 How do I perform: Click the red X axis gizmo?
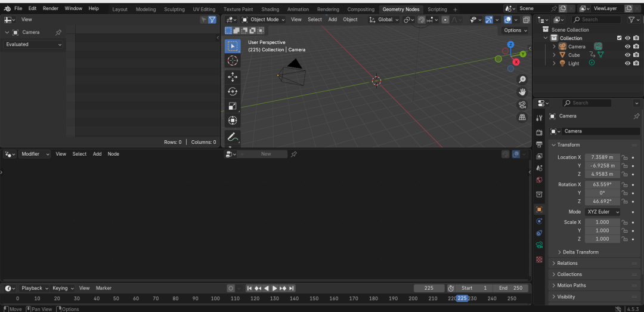click(x=516, y=62)
